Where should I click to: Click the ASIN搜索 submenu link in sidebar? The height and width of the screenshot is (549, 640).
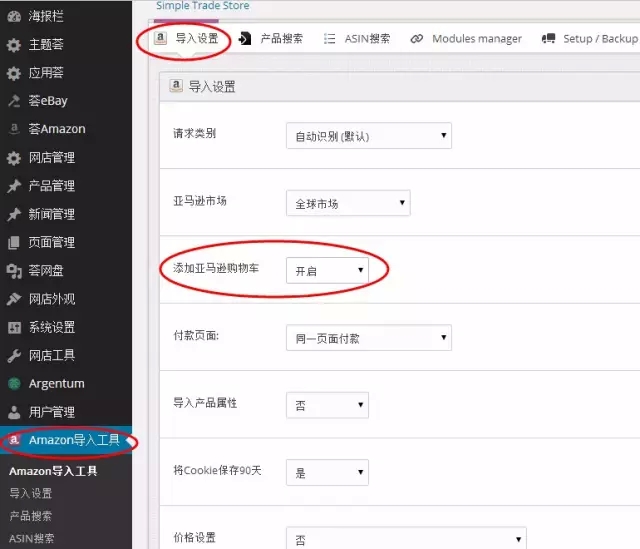coord(32,538)
